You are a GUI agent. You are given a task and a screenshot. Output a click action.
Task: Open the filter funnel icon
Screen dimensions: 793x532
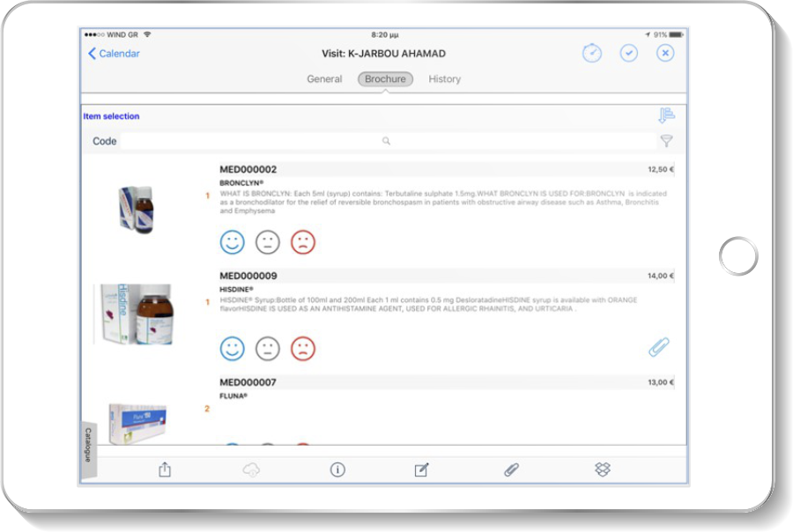(x=667, y=141)
